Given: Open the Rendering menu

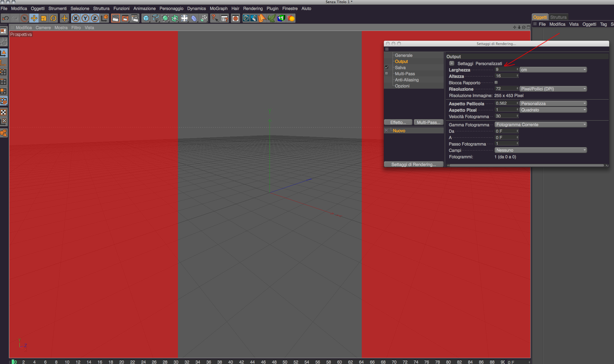Looking at the screenshot, I should (253, 9).
